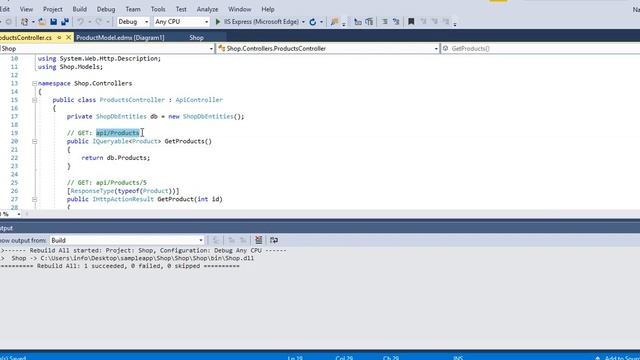Switch to the Shop tab

(196, 38)
